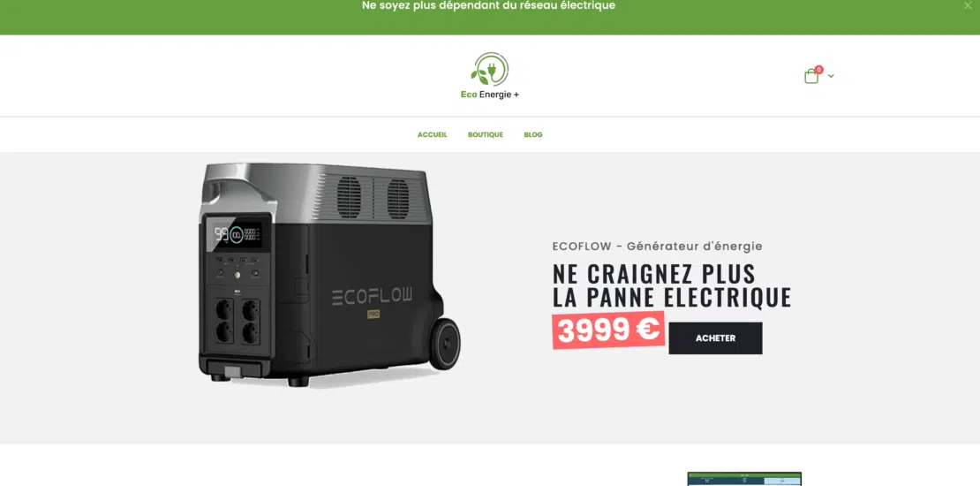Open the EcoFlow generator product image
980x486 pixels.
click(329, 275)
